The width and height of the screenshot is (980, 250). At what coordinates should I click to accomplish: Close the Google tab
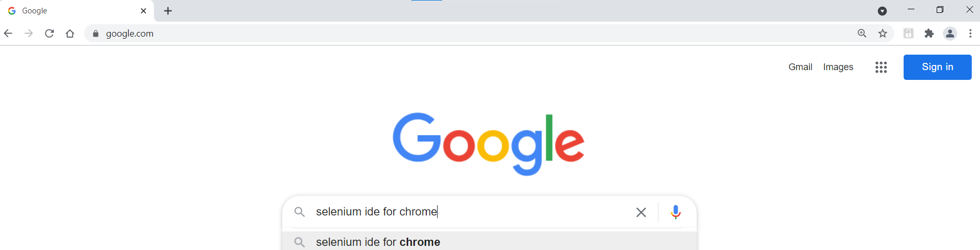click(x=143, y=11)
